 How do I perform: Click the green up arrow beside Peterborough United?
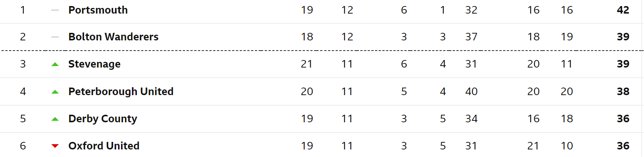pyautogui.click(x=55, y=92)
